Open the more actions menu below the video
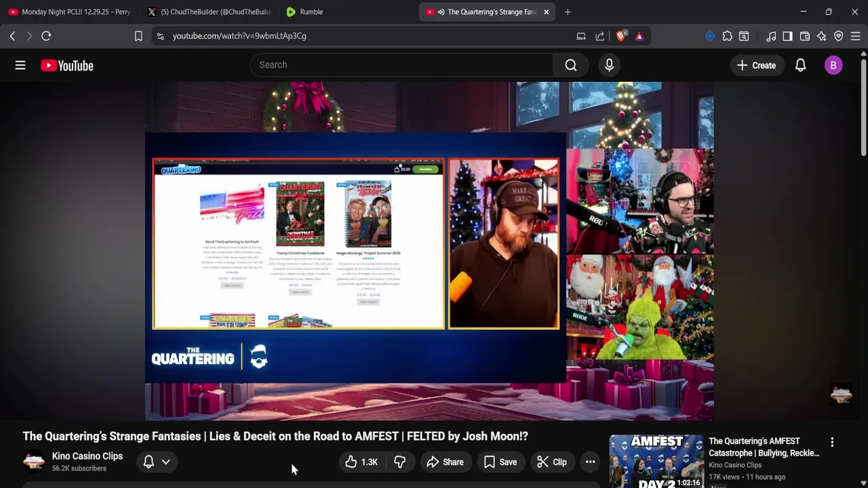 pyautogui.click(x=590, y=462)
